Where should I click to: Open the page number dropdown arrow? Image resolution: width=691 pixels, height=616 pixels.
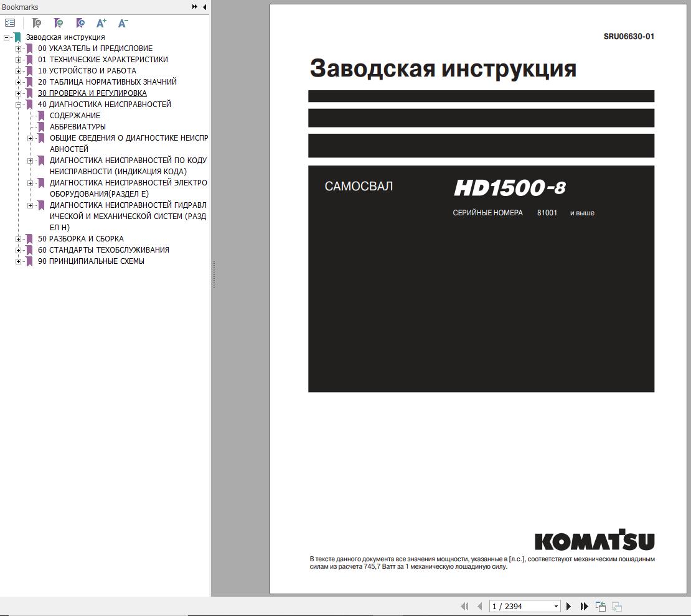coord(557,605)
